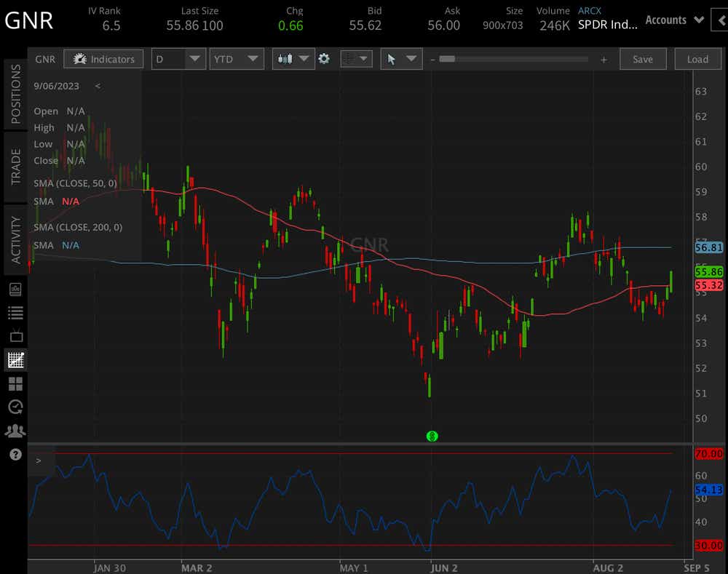The image size is (728, 574).
Task: Click the 9/06/2023 date label
Action: point(56,86)
